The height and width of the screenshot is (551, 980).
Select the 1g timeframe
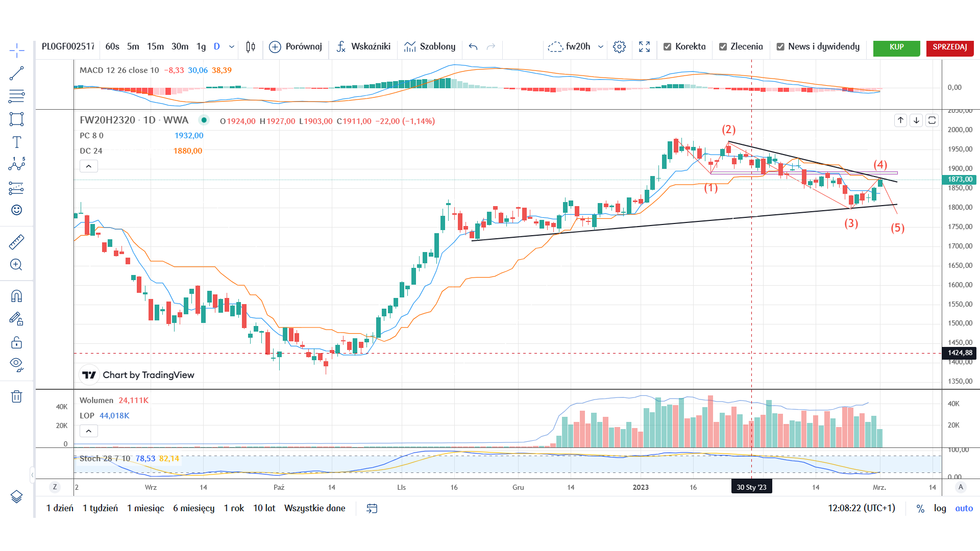(201, 47)
